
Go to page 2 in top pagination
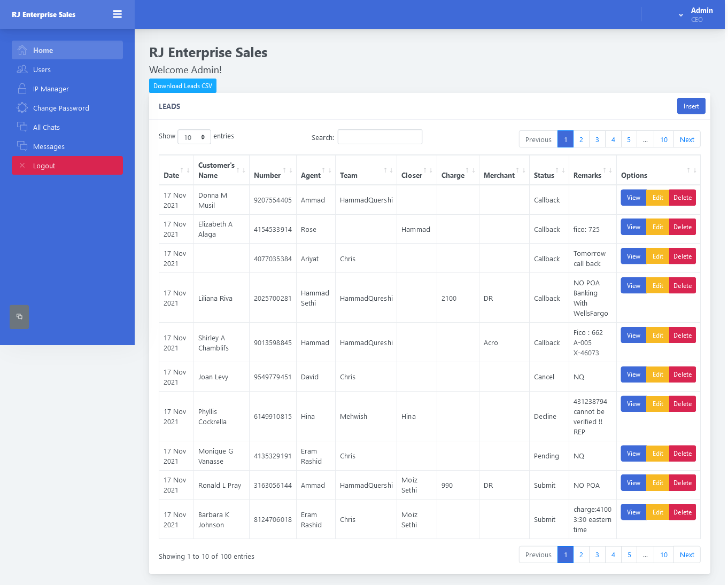click(581, 139)
